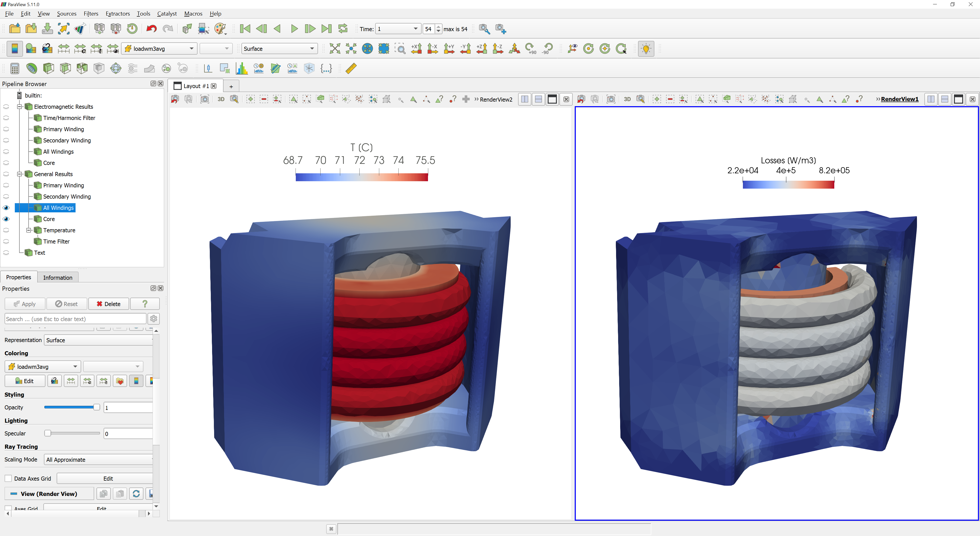Toggle visibility eye for All Windings
This screenshot has height=536, width=980.
(6, 208)
